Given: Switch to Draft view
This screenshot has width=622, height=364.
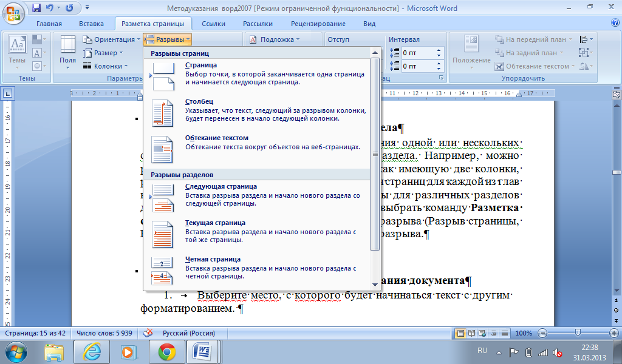Looking at the screenshot, I should [505, 333].
